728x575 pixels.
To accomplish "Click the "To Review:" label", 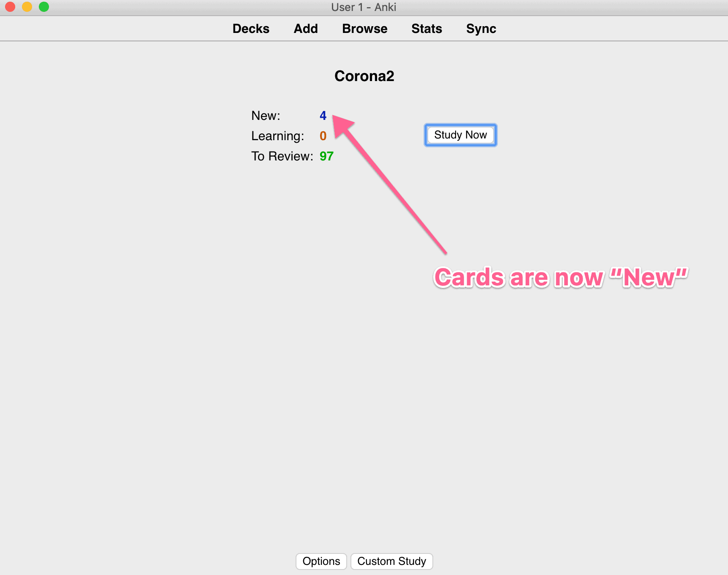I will (282, 156).
